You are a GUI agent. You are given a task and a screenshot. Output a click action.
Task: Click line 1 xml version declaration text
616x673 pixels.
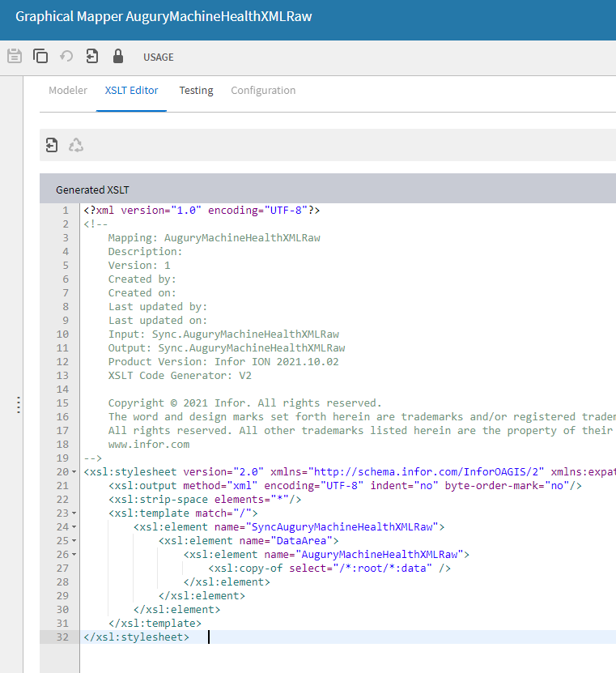[202, 211]
